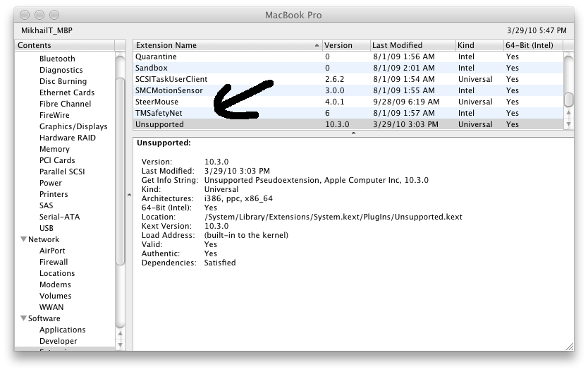The width and height of the screenshot is (588, 372).
Task: Open Applications under Software
Action: click(x=62, y=329)
